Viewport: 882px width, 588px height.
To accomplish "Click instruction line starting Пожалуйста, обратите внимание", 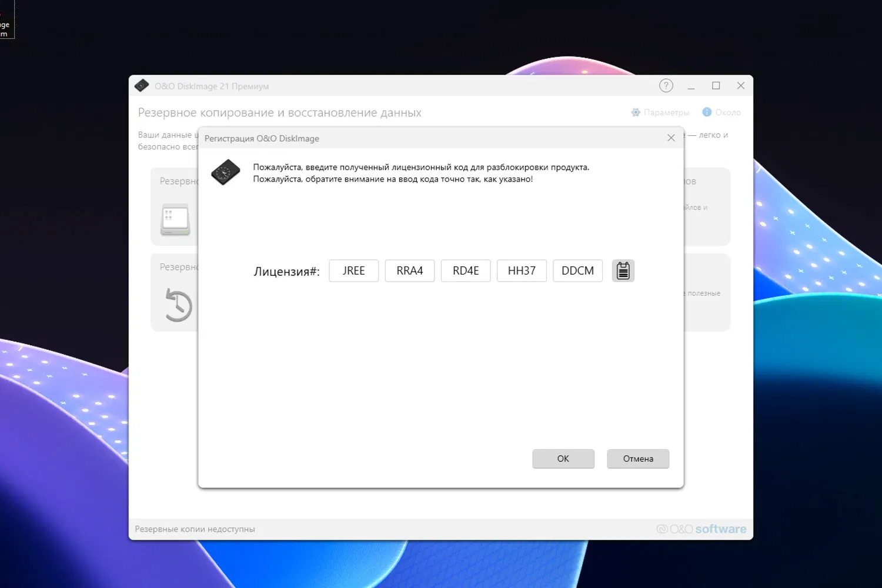I will 393,179.
